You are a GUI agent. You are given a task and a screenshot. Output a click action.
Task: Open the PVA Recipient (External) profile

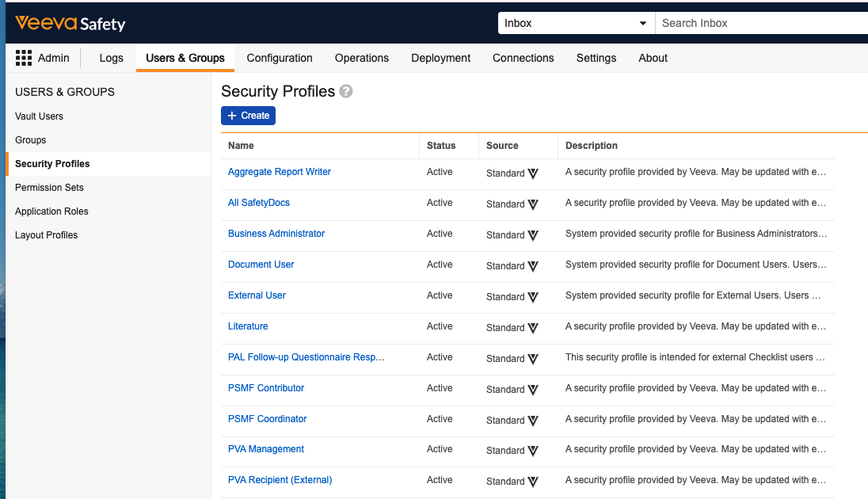coord(280,480)
